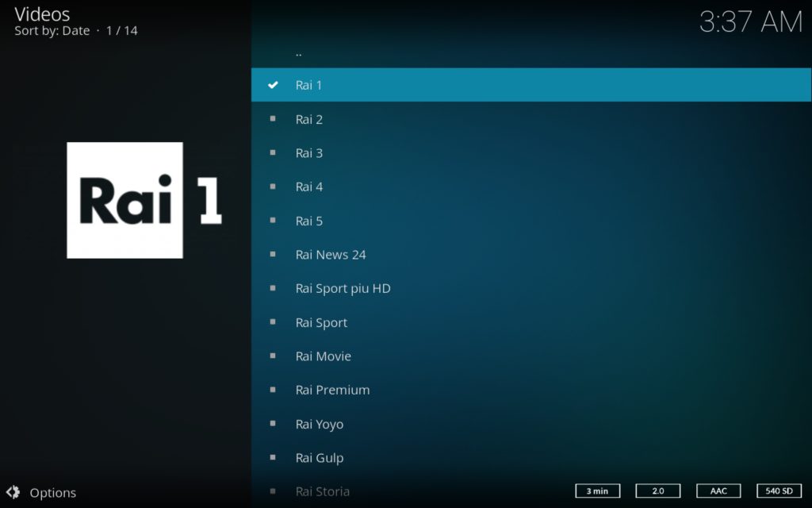Open the Options menu

[53, 492]
